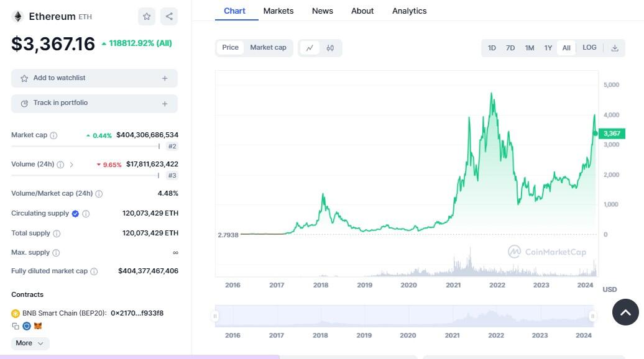
Task: Click the contract address 0x2170...f933f8
Action: click(137, 314)
